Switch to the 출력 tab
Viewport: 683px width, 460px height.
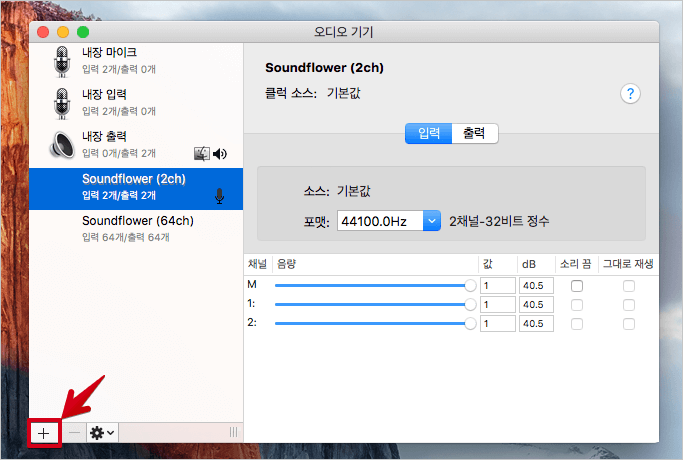point(474,133)
